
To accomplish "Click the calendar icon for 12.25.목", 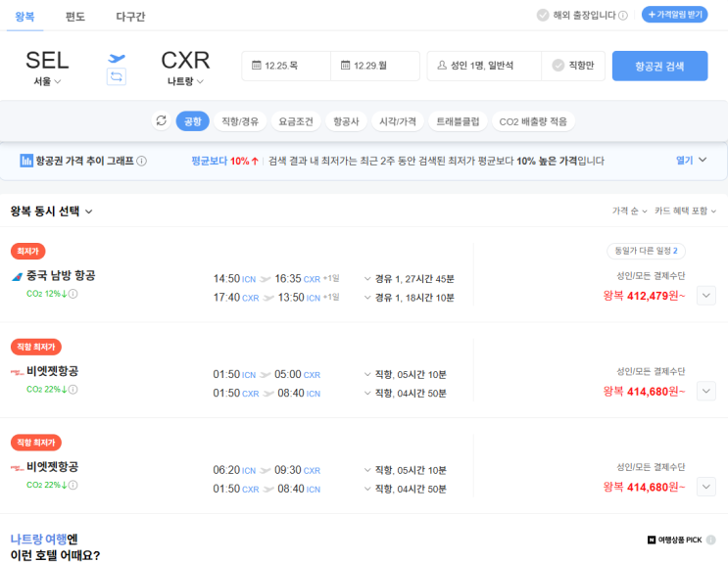I will coord(257,65).
